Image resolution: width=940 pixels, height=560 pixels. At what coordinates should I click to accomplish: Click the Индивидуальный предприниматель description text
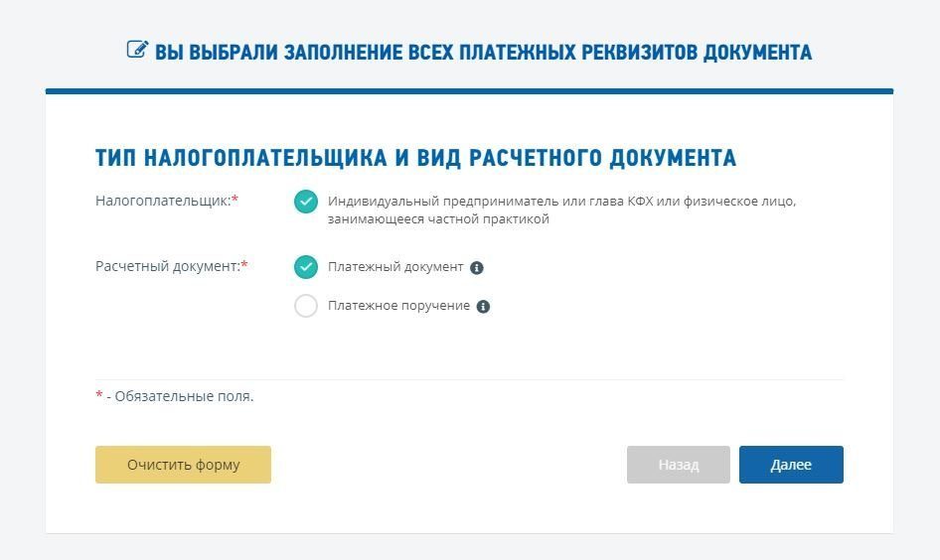(x=561, y=210)
